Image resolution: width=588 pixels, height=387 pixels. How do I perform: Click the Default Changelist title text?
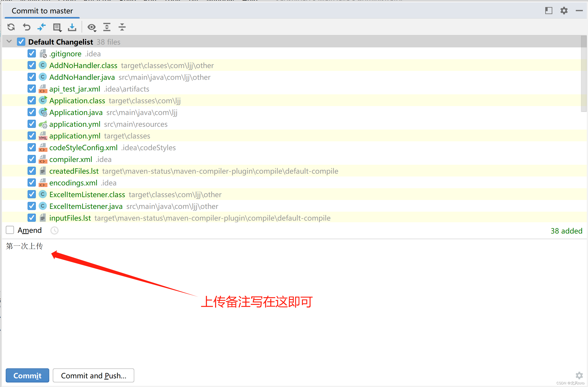61,42
